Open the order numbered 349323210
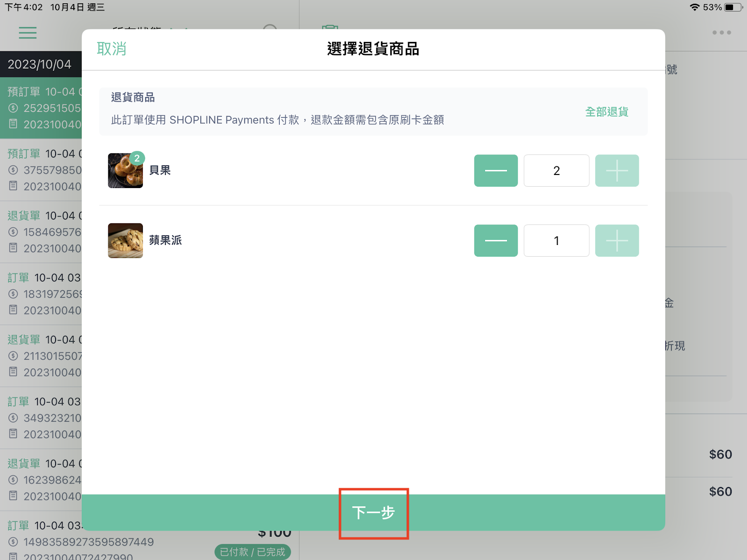747x560 pixels. [41, 418]
